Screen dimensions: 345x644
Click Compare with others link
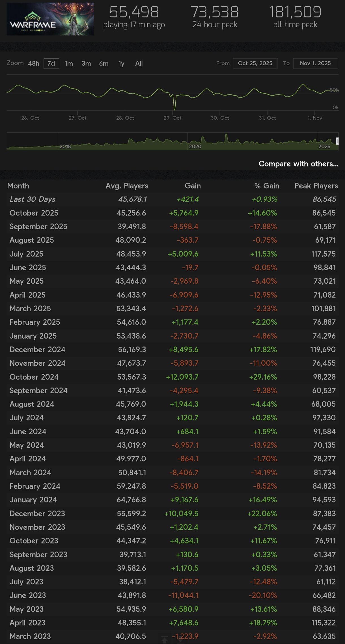pos(299,164)
